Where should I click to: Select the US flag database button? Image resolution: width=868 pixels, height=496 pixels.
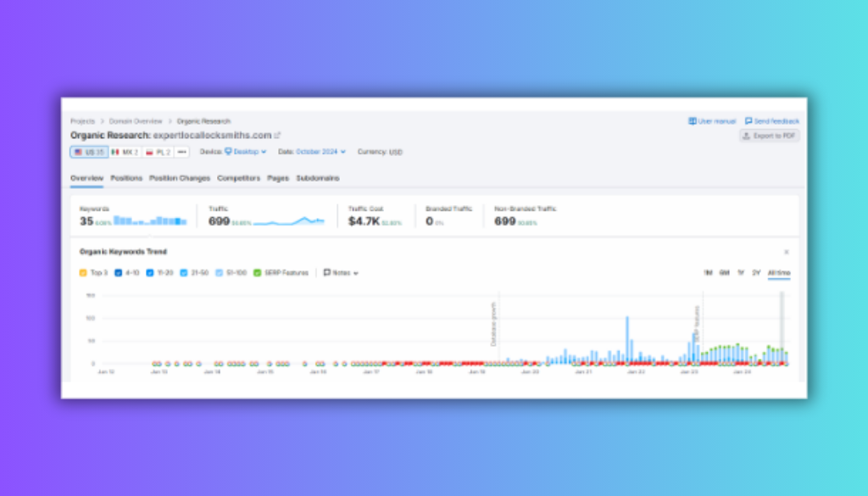pyautogui.click(x=88, y=152)
